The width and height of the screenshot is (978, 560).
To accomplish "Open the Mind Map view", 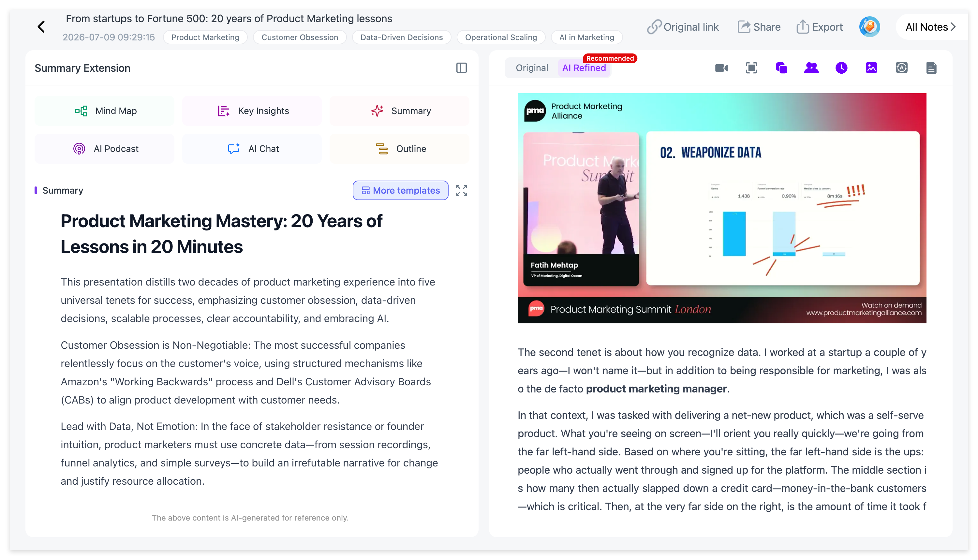I will coord(104,111).
